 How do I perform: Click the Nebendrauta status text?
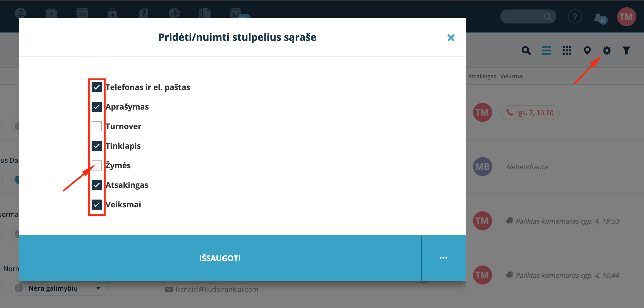527,167
